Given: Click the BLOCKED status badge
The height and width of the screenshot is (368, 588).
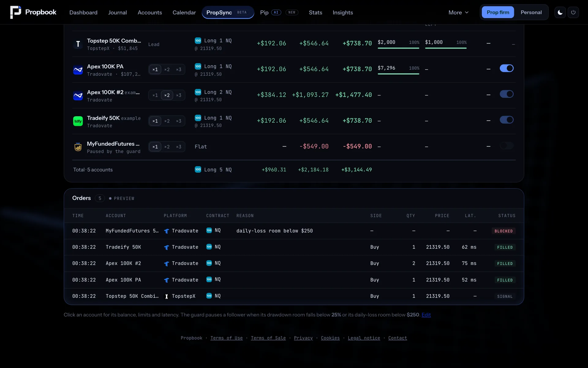Looking at the screenshot, I should click(x=503, y=231).
